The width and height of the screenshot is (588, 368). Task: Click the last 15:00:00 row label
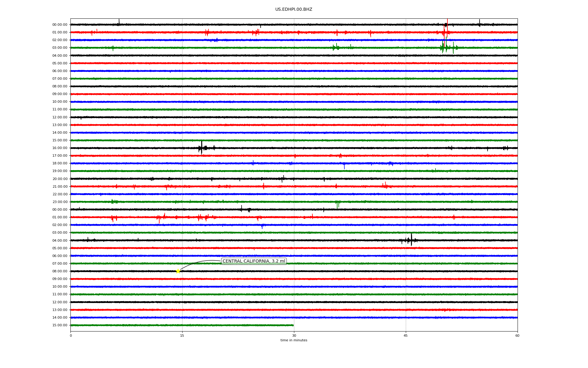coord(60,325)
